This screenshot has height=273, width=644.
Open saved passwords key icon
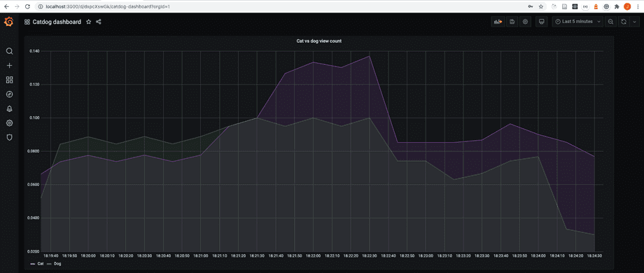tap(531, 6)
